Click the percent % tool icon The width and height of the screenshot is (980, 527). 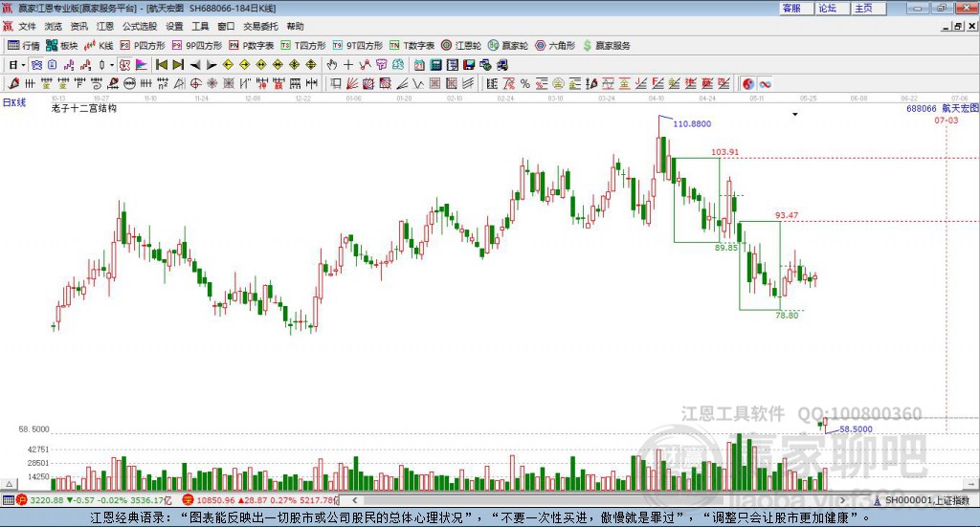[525, 83]
